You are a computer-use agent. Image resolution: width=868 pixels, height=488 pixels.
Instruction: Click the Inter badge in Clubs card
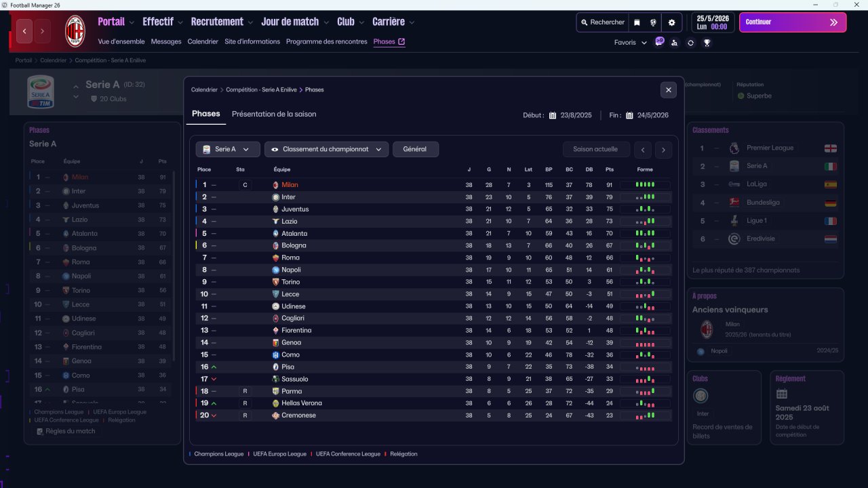click(x=701, y=396)
